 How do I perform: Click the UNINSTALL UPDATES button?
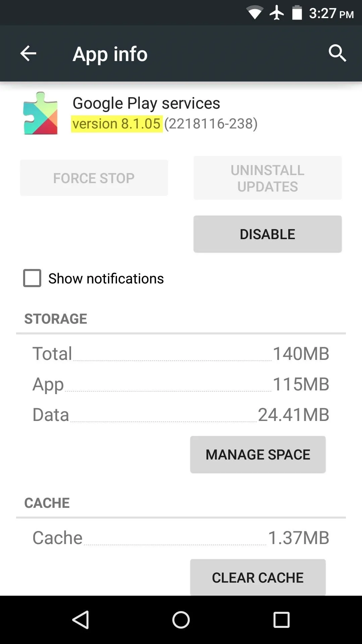coord(267,178)
